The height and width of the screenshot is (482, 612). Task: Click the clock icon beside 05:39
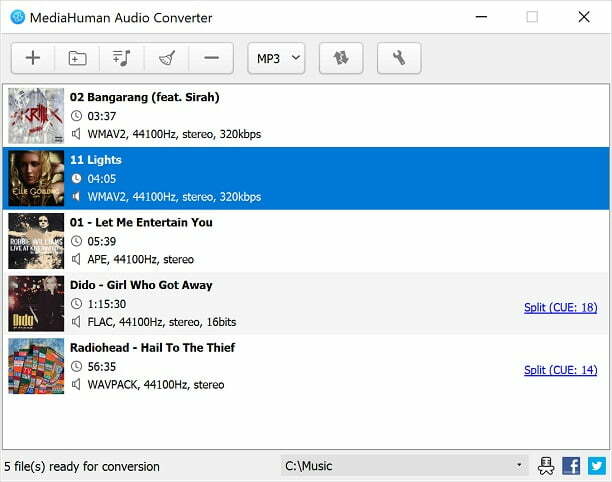[76, 241]
